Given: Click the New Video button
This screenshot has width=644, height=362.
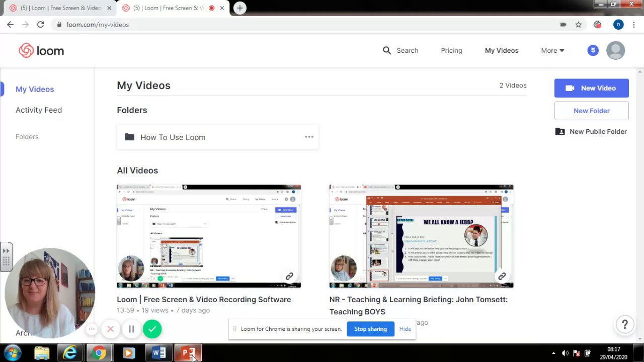Looking at the screenshot, I should point(591,88).
